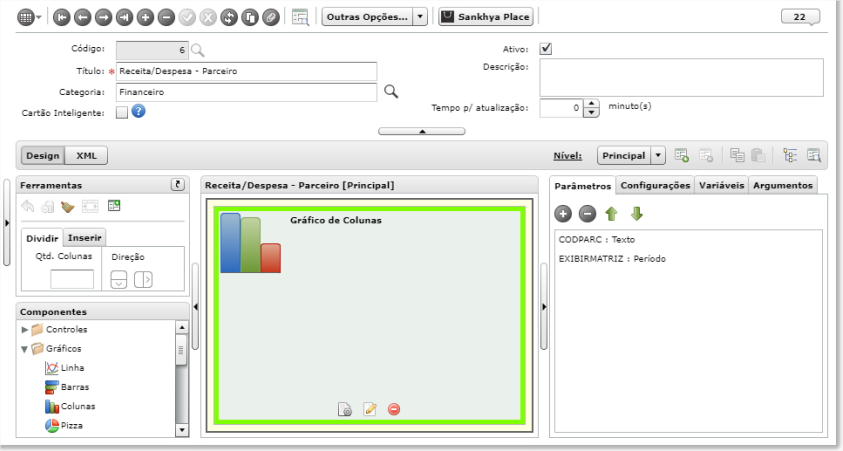
Task: Go to next record arrow
Action: click(x=103, y=17)
